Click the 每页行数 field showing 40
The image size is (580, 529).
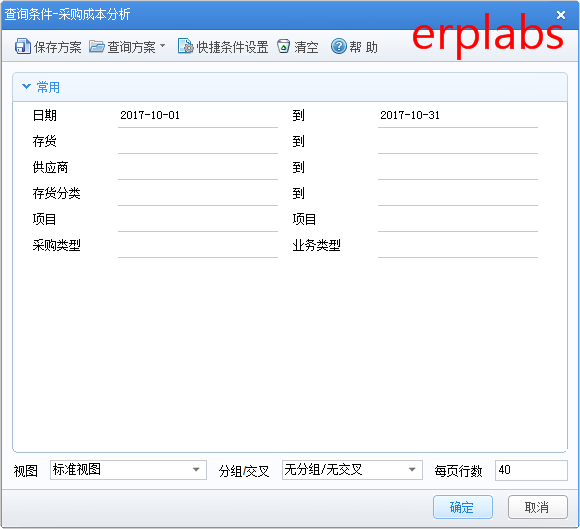pyautogui.click(x=531, y=470)
